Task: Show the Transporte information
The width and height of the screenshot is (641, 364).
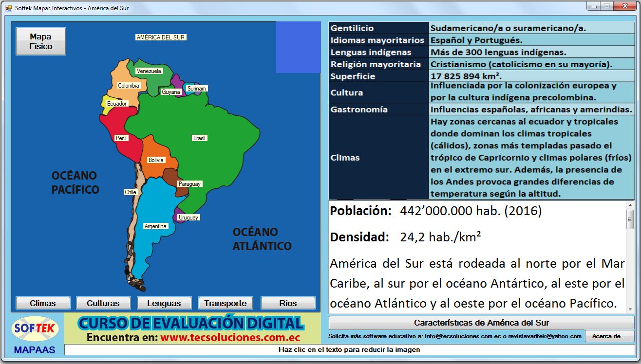Action: click(226, 303)
